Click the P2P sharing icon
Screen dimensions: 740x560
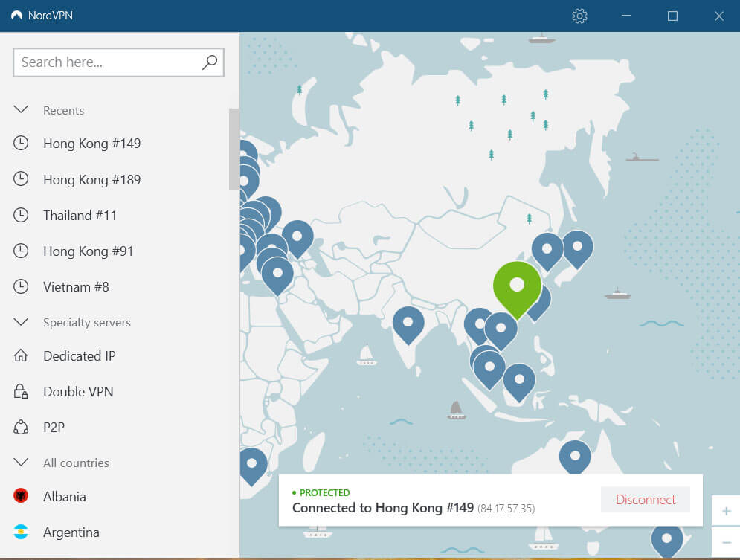pos(21,427)
